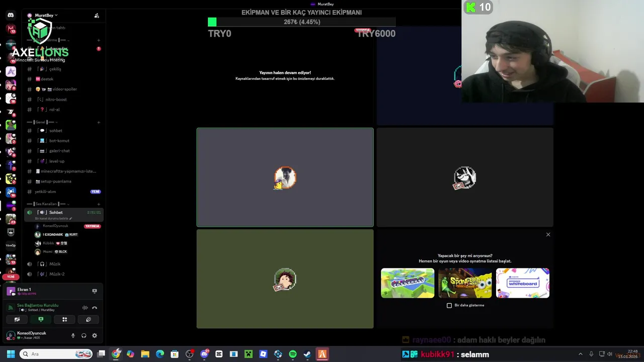Open Task View on the taskbar
The height and width of the screenshot is (362, 644).
pyautogui.click(x=101, y=354)
